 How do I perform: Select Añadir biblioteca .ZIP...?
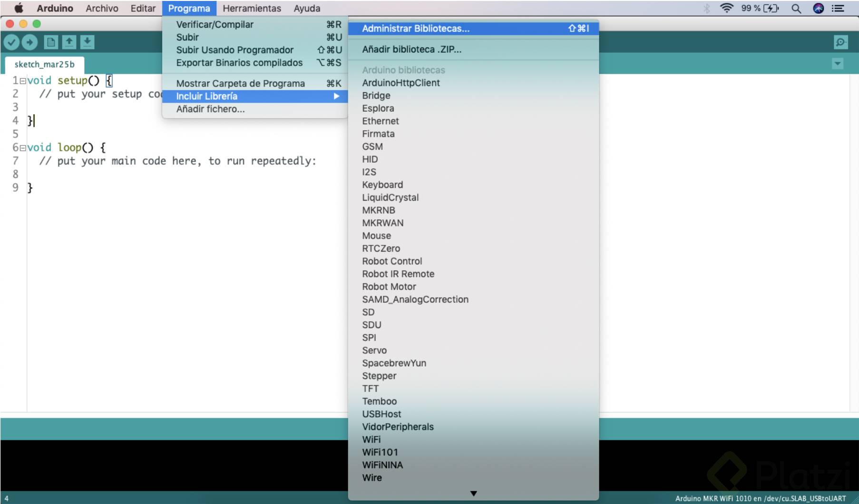point(473,49)
